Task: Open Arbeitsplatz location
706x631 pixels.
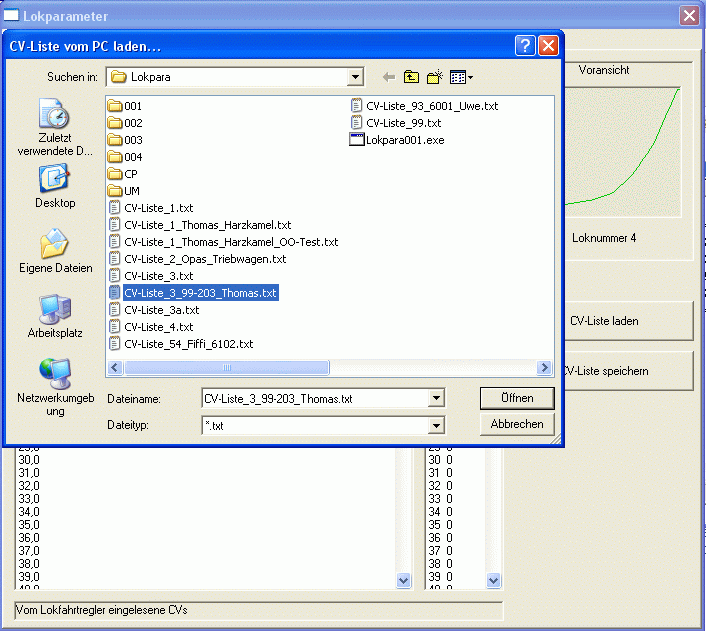Action: (54, 316)
